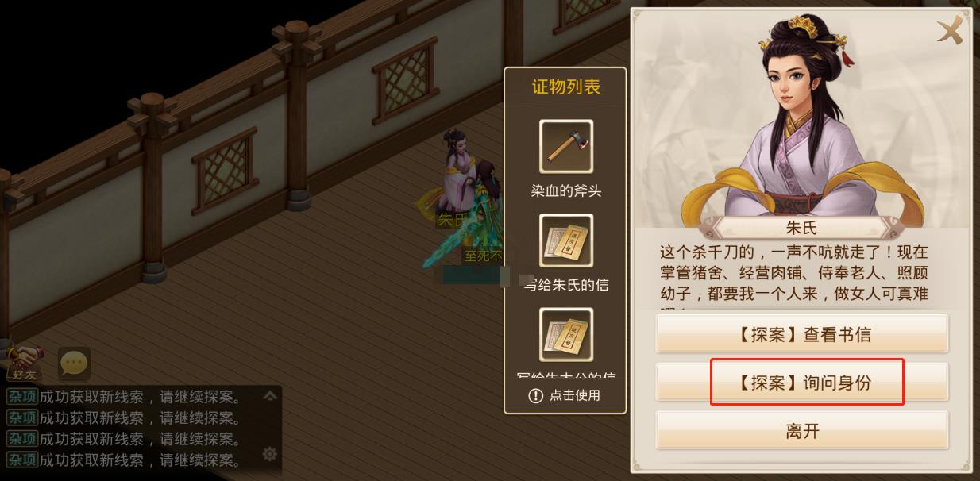Image resolution: width=980 pixels, height=481 pixels.
Task: Click the first 杂项 chat tag
Action: click(x=22, y=396)
